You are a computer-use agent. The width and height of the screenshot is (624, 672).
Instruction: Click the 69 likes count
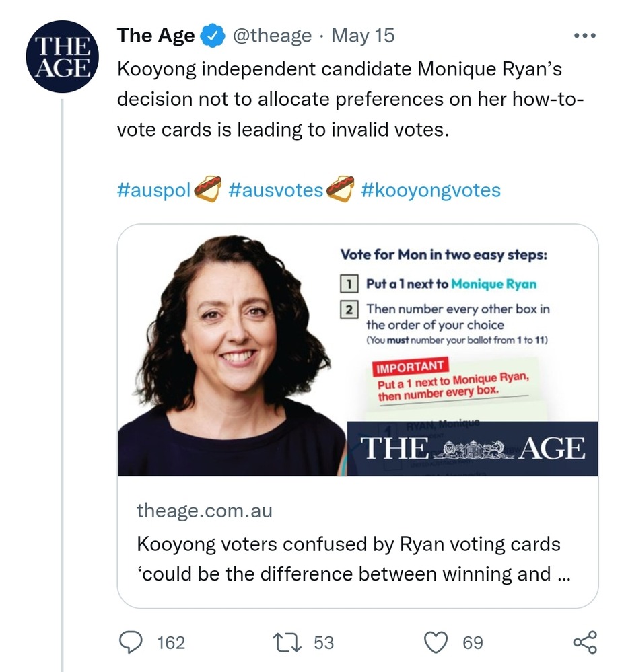473,643
